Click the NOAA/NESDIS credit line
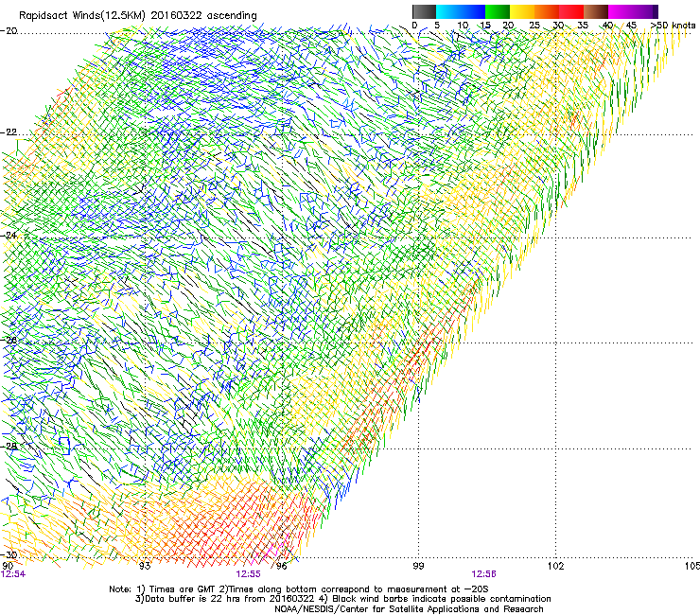Viewport: 700px width, 615px height. 409,608
